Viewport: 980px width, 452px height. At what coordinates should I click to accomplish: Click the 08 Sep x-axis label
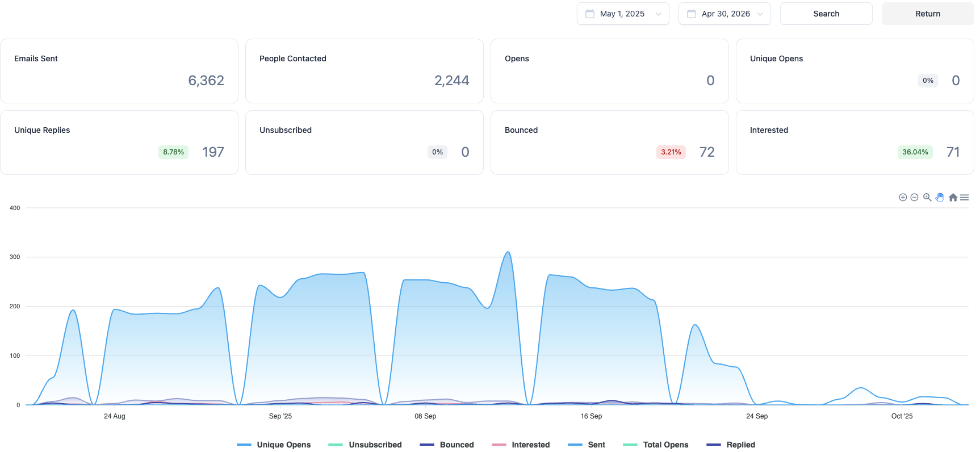click(x=425, y=416)
